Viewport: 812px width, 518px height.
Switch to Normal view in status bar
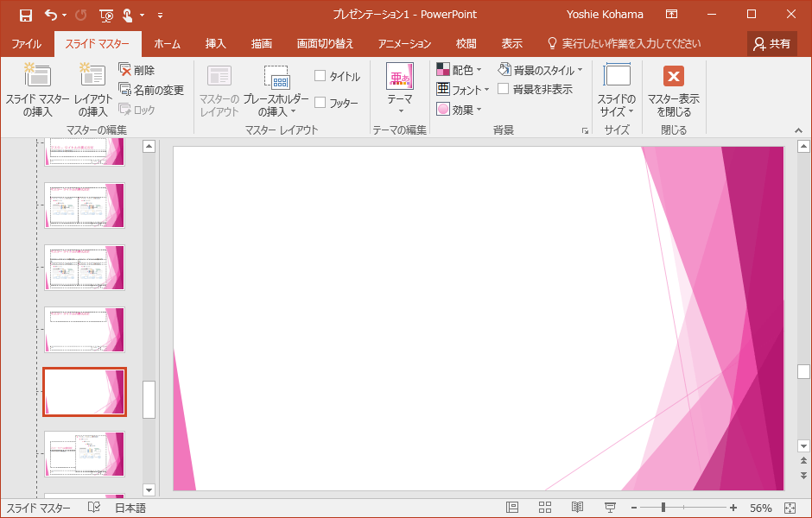[x=512, y=508]
